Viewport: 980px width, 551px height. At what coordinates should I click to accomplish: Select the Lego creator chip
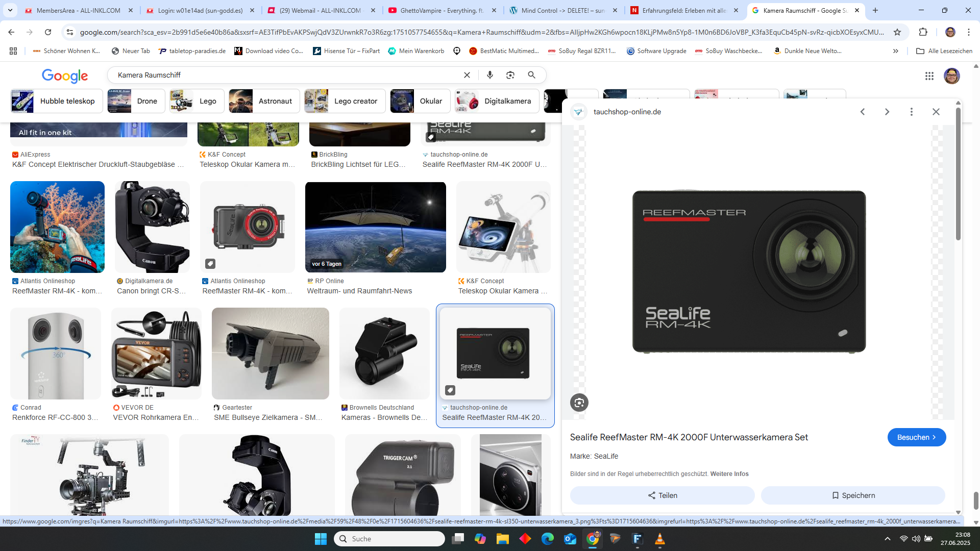(x=345, y=101)
